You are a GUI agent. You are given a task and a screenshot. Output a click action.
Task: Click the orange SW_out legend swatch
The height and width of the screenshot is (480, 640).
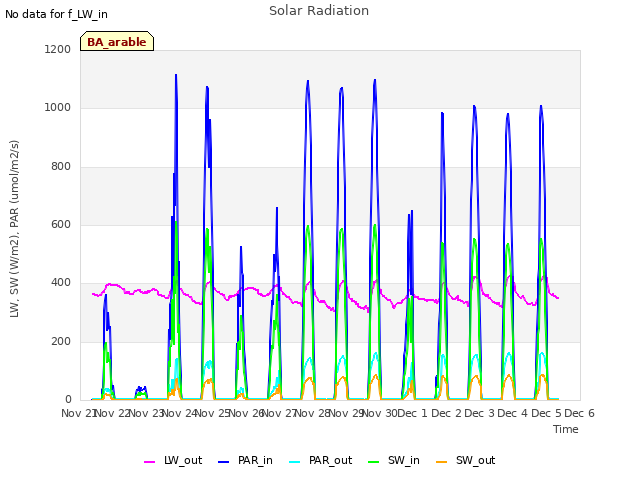click(442, 462)
